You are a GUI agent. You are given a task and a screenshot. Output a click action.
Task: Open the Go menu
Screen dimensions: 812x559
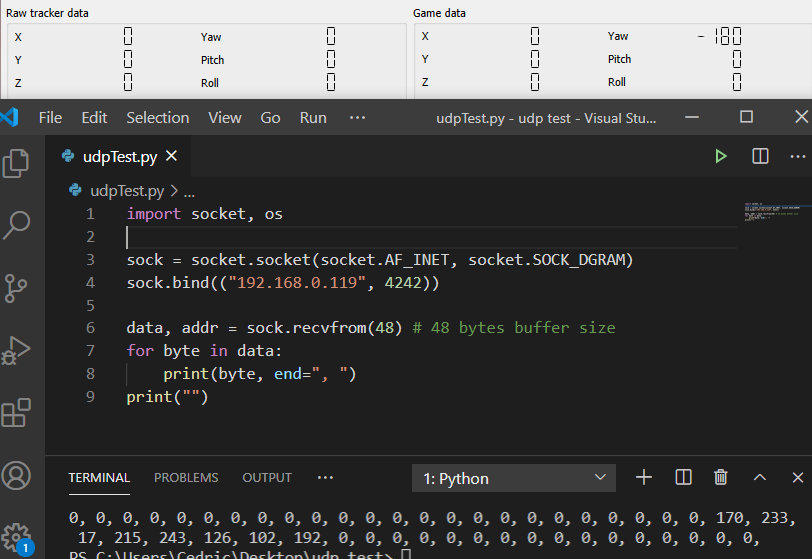tap(270, 118)
